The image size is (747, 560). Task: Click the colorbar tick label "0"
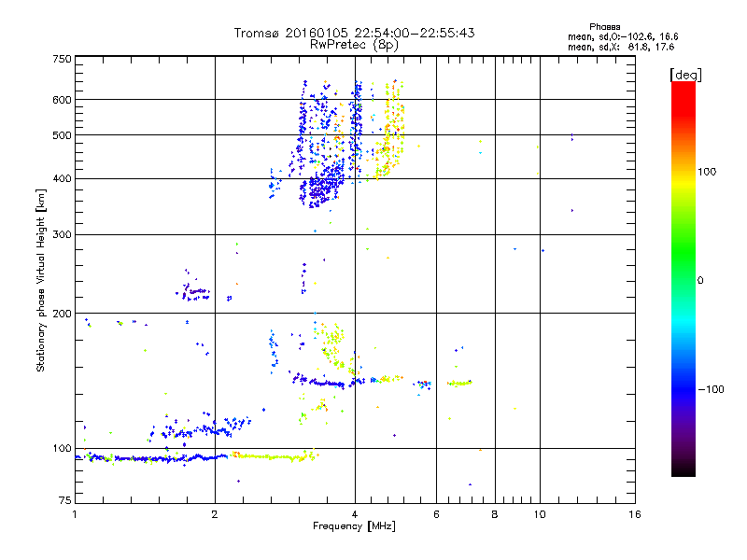pos(700,280)
